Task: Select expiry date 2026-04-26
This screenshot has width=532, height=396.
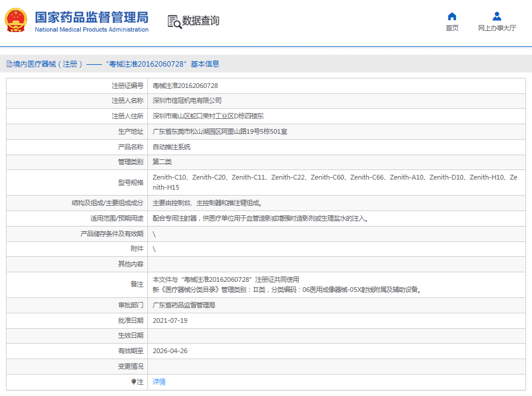Action: pos(170,351)
